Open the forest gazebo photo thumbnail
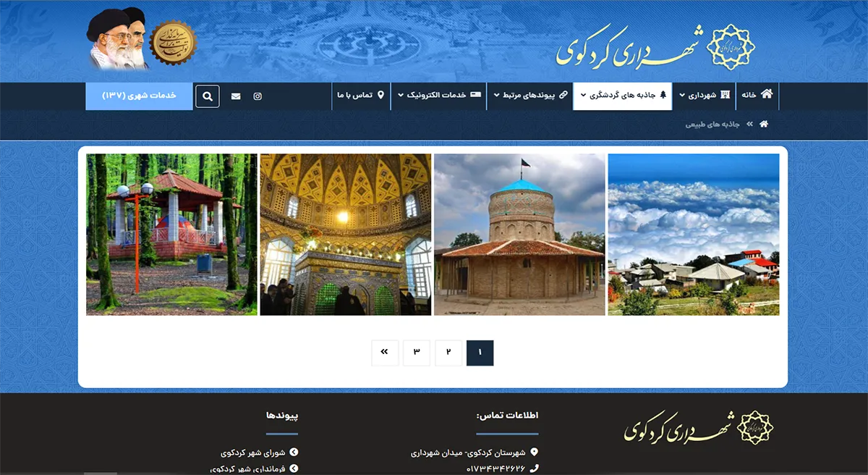This screenshot has height=475, width=868. tap(171, 235)
